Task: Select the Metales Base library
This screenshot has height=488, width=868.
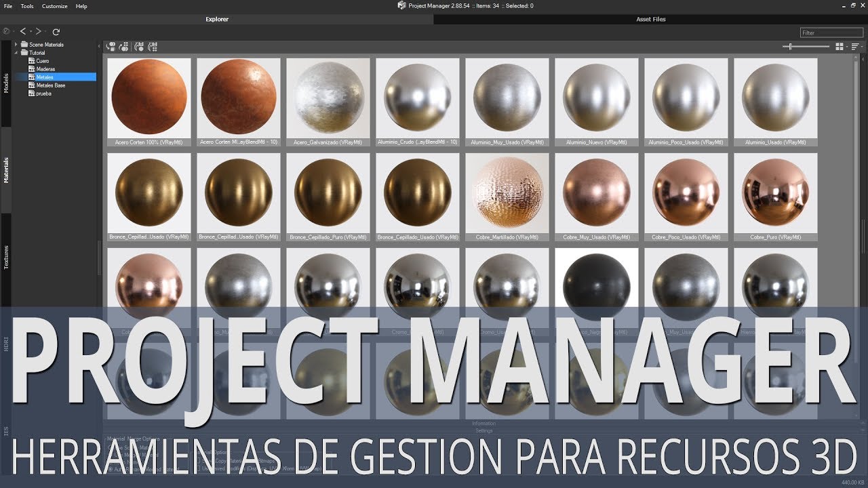Action: click(x=51, y=85)
